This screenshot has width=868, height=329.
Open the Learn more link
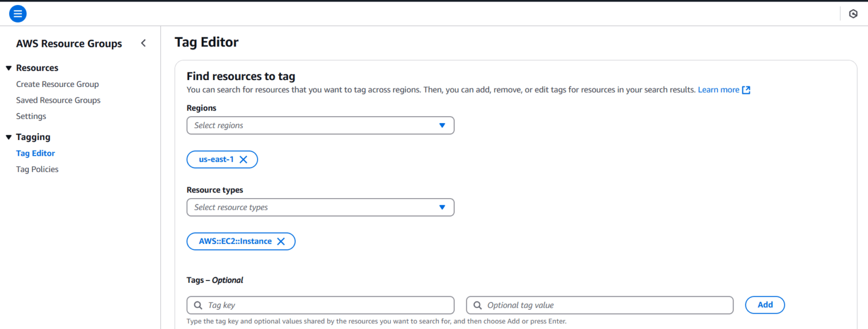coord(718,89)
